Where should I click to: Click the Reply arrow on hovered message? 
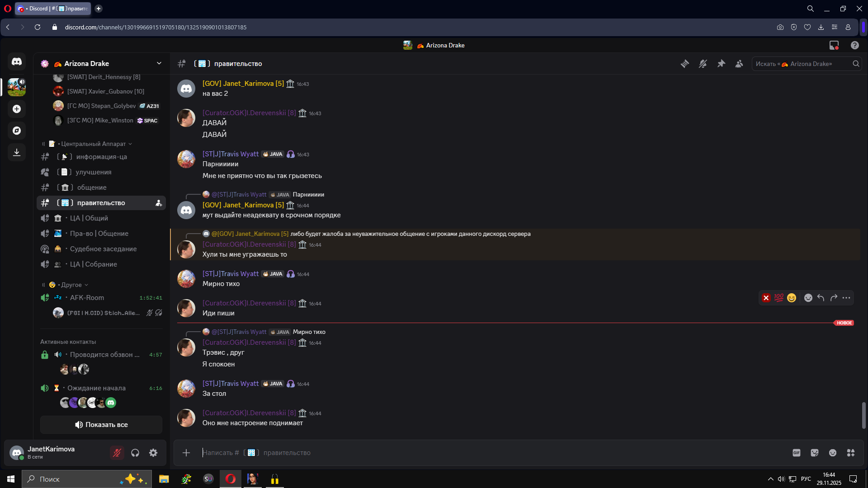[x=821, y=298]
